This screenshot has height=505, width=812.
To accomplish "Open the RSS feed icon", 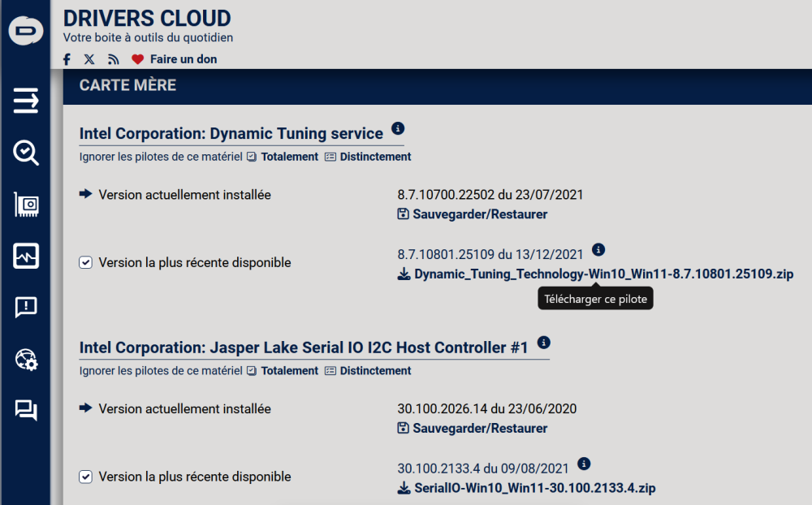I will coord(114,59).
